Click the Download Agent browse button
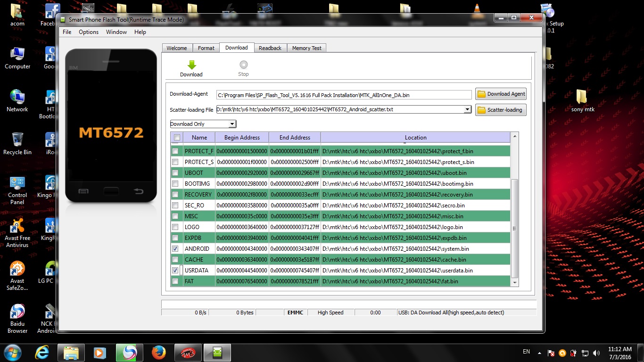 pyautogui.click(x=501, y=94)
